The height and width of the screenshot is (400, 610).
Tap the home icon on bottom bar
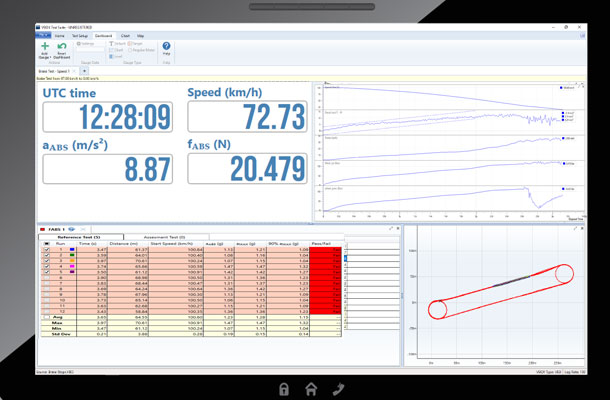click(312, 388)
